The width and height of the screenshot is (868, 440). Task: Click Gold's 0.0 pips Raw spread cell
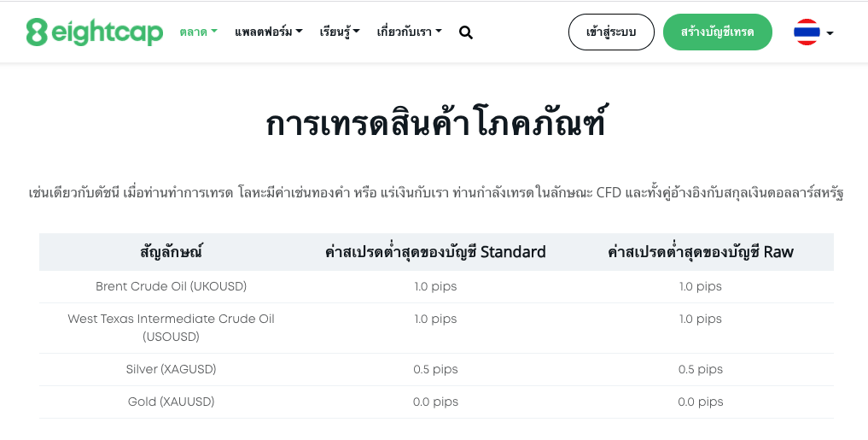pyautogui.click(x=701, y=402)
